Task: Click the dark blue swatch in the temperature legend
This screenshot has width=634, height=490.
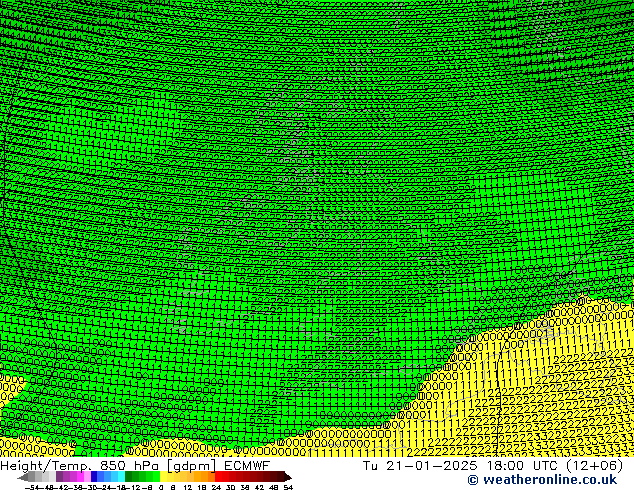Action: coord(94,477)
